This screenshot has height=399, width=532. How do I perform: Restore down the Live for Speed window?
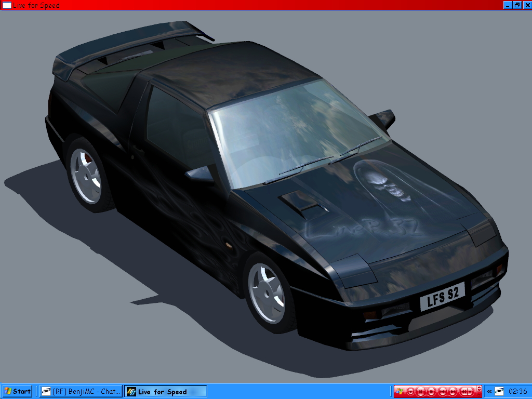(x=517, y=5)
